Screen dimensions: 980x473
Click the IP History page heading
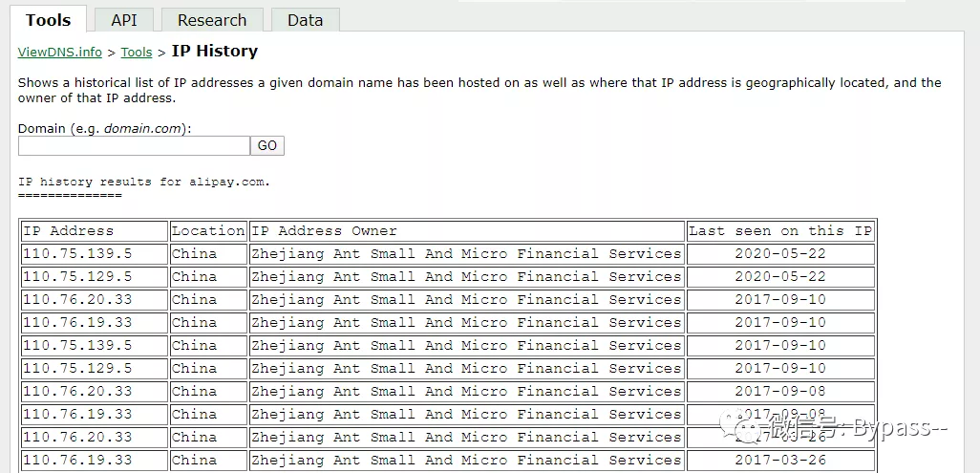pos(214,52)
